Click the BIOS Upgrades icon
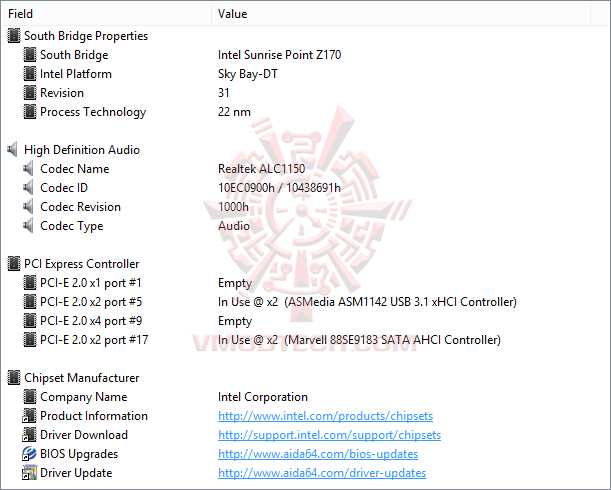The width and height of the screenshot is (611, 490). [x=29, y=454]
